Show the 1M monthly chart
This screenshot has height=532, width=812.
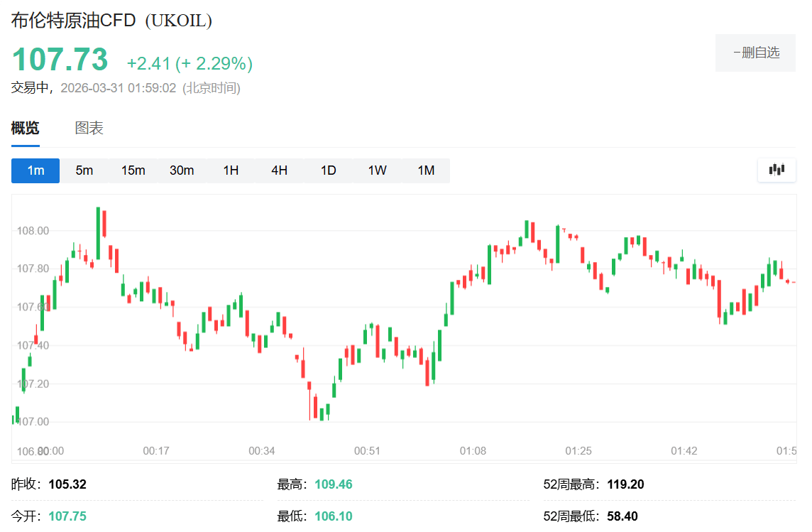425,170
